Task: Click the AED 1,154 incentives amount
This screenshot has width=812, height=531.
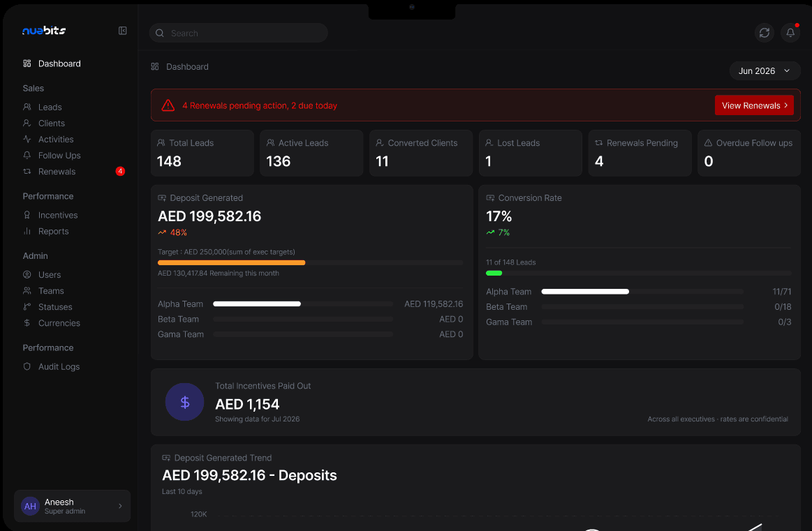Action: 247,404
